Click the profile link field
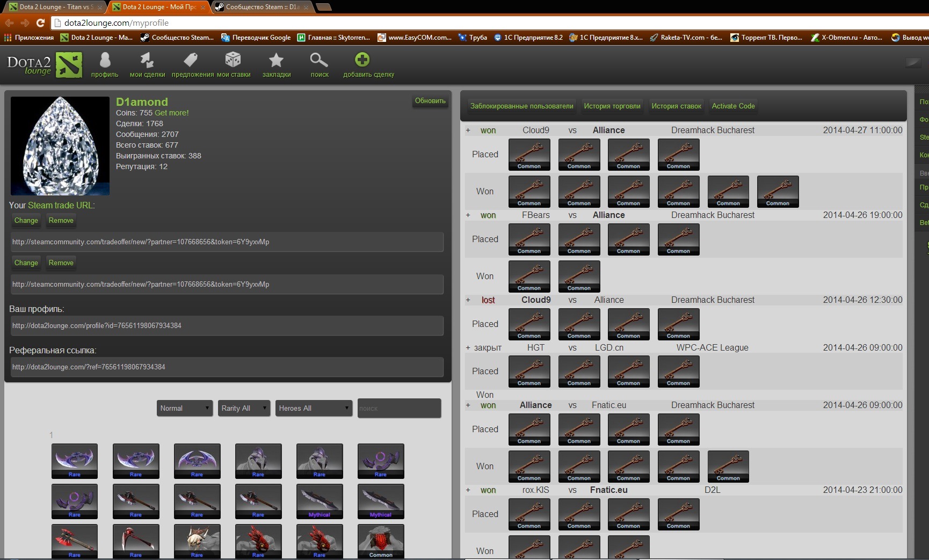The image size is (929, 560). coord(227,326)
